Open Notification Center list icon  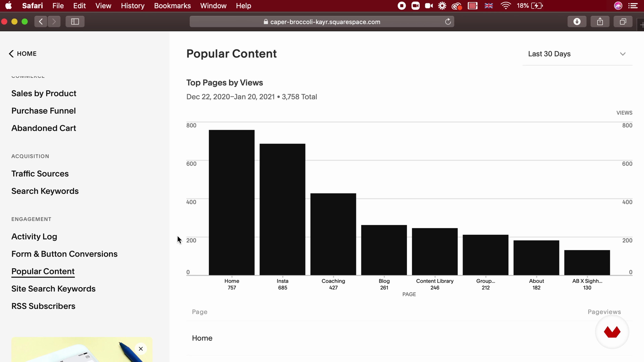[633, 6]
